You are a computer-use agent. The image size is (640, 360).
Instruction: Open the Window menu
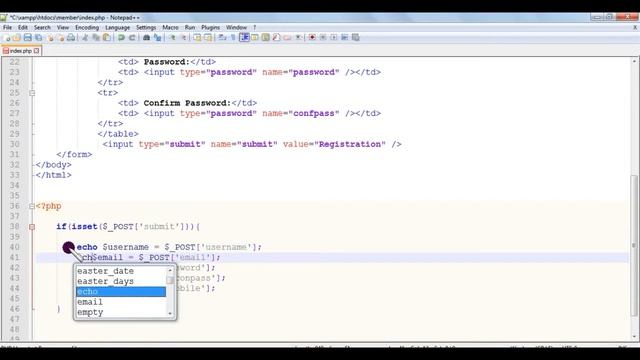coord(236,27)
